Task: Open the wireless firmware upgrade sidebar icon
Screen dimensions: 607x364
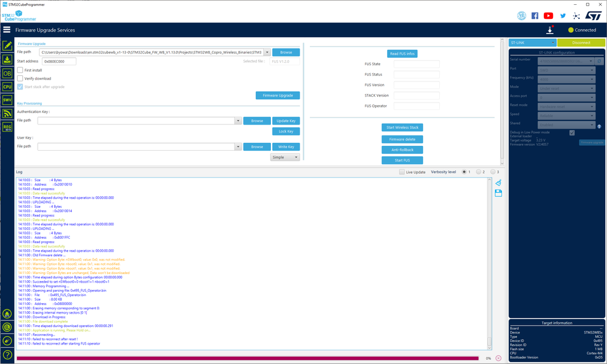Action: point(7,114)
